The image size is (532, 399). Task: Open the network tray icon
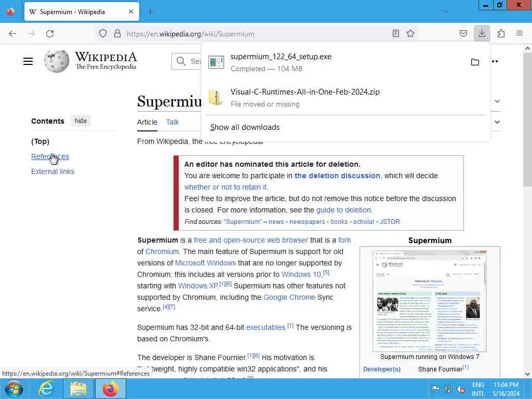[x=448, y=389]
